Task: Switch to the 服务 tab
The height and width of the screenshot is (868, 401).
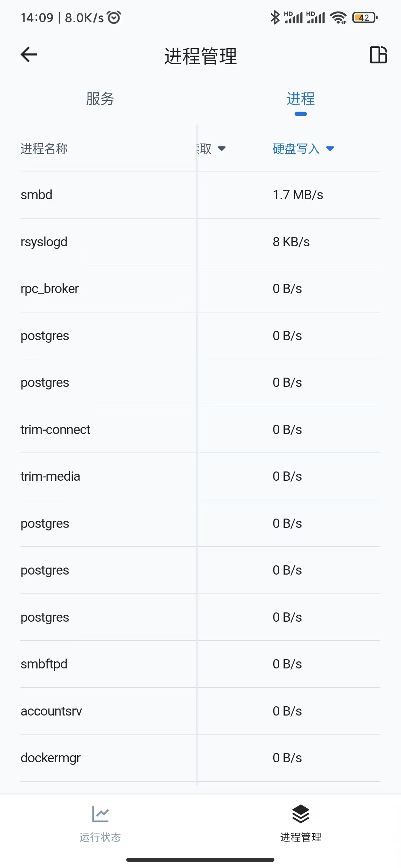Action: [100, 99]
